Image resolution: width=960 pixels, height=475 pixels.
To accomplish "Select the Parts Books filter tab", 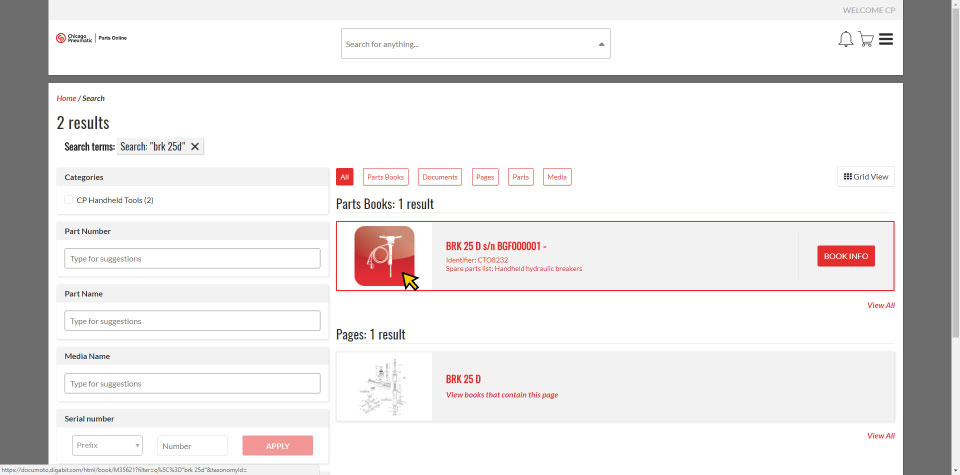I will (x=386, y=177).
